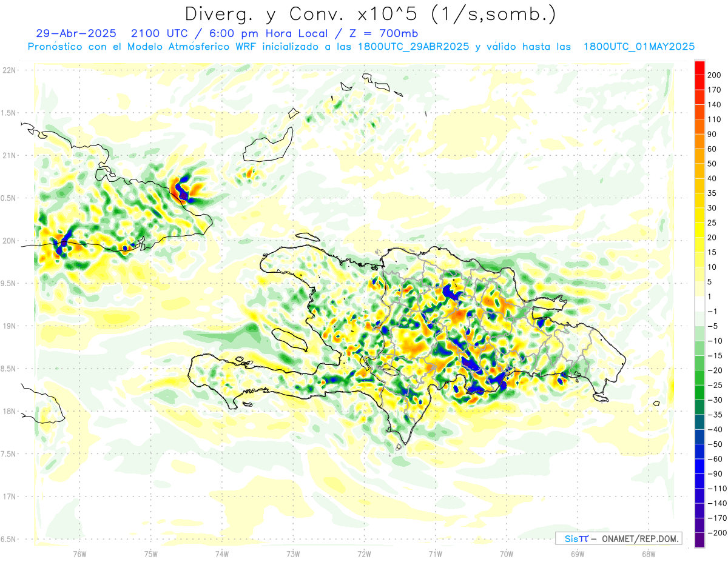Click the '18N' latitude label
Screen dimensions: 728x562
coord(10,411)
